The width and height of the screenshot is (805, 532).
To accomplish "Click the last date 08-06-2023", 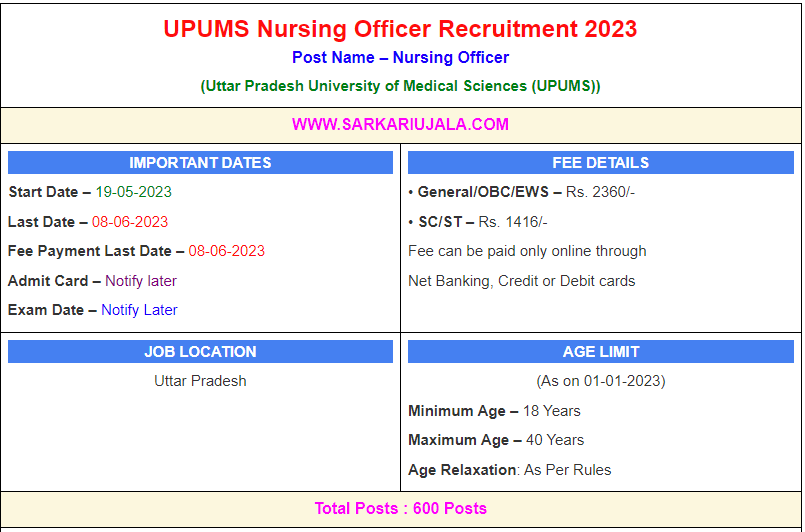I will [130, 222].
